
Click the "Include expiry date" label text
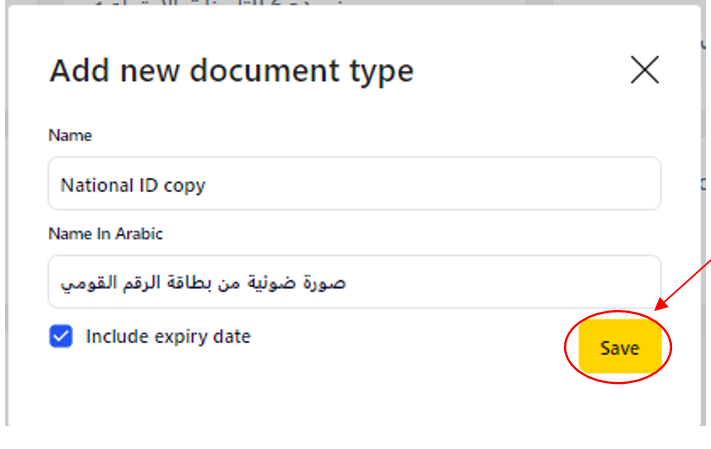168,337
